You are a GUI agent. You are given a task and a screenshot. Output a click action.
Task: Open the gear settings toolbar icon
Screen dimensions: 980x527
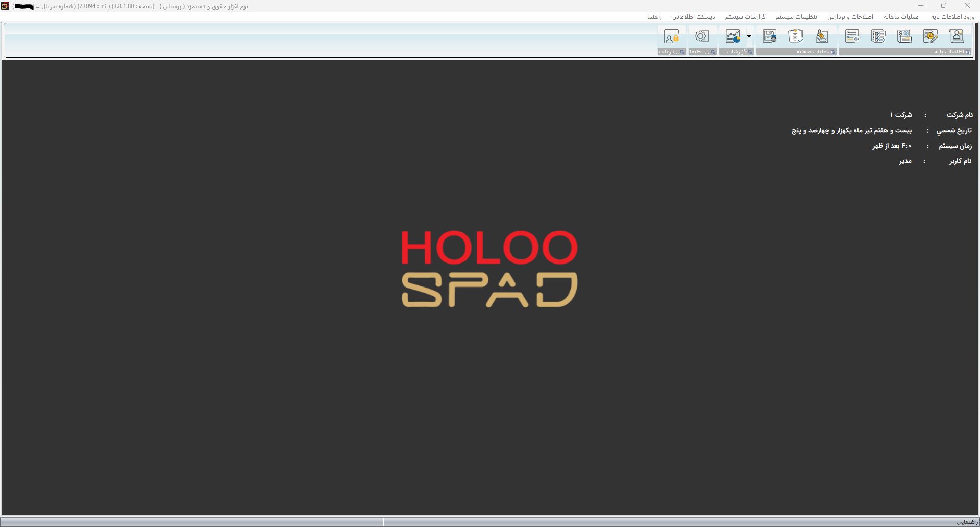(702, 36)
